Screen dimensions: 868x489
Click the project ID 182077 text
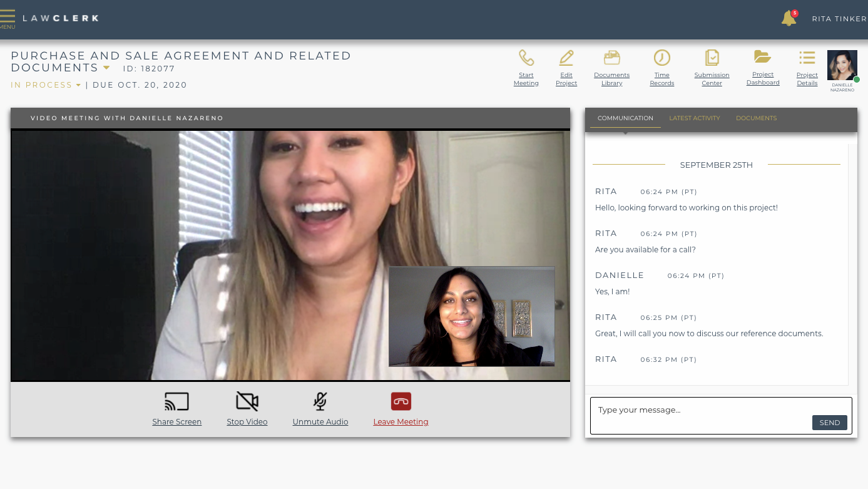[x=149, y=69]
